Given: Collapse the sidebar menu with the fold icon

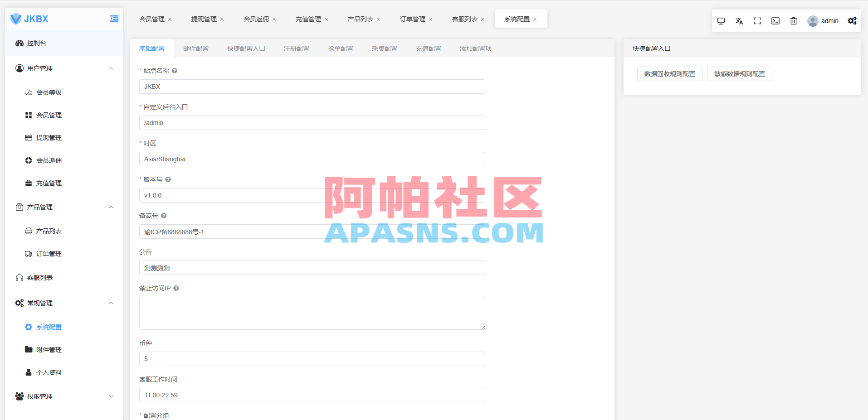Looking at the screenshot, I should point(114,19).
